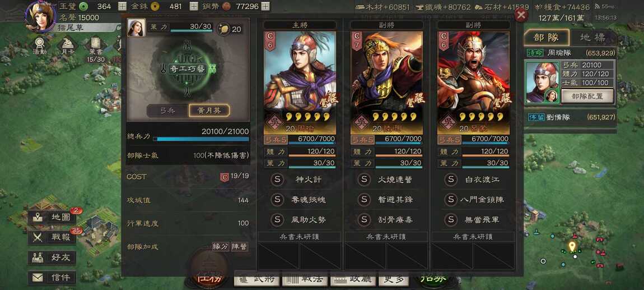
Task: Tap the plus icon next to 銅幣 77296
Action: 266,6
